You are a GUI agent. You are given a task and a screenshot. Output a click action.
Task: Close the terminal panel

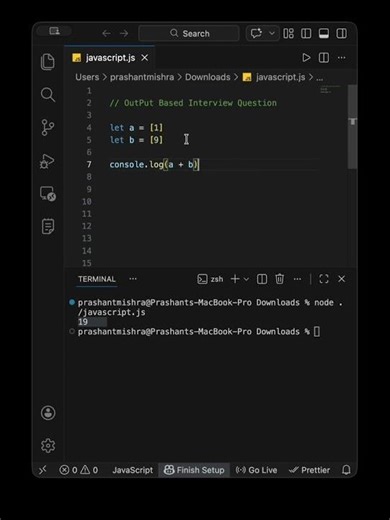click(x=341, y=279)
